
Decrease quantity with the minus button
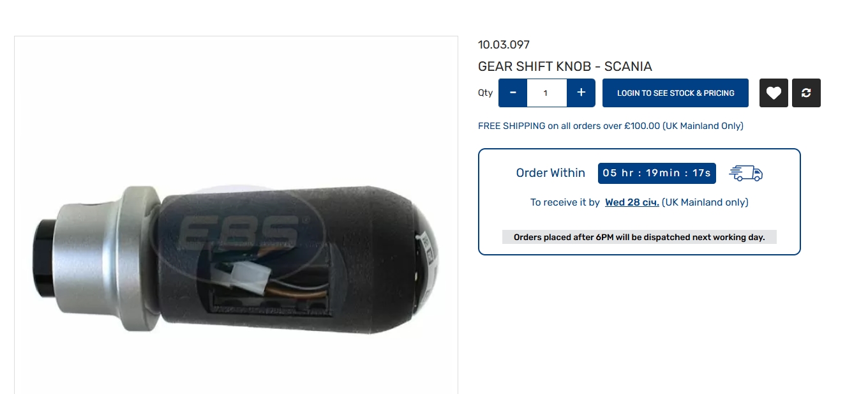click(513, 93)
